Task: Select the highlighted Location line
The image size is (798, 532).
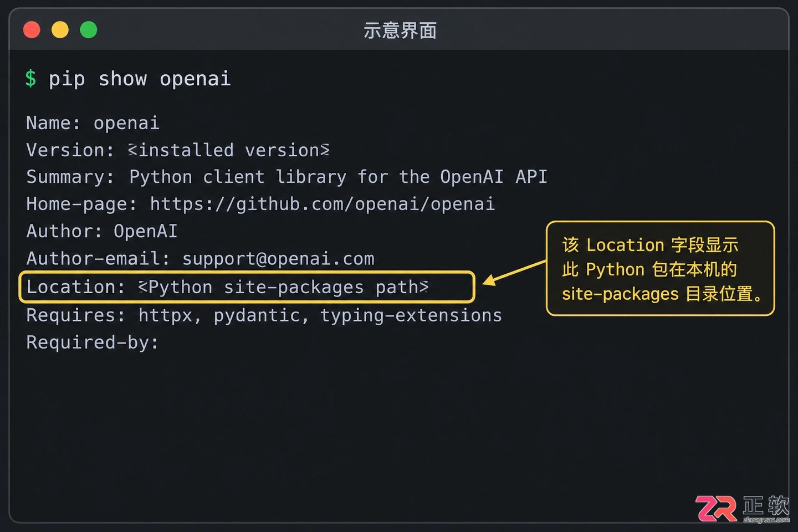Action: tap(247, 287)
